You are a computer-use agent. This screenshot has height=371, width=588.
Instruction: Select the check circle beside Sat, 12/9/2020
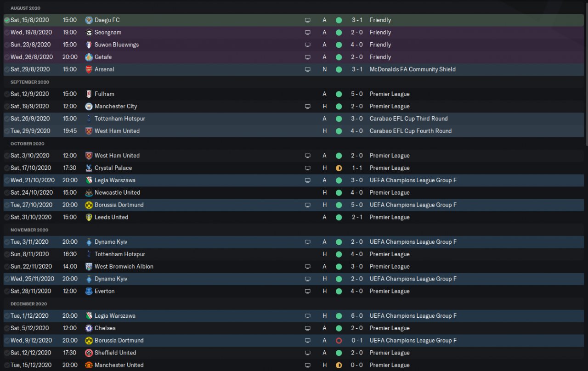(7, 94)
